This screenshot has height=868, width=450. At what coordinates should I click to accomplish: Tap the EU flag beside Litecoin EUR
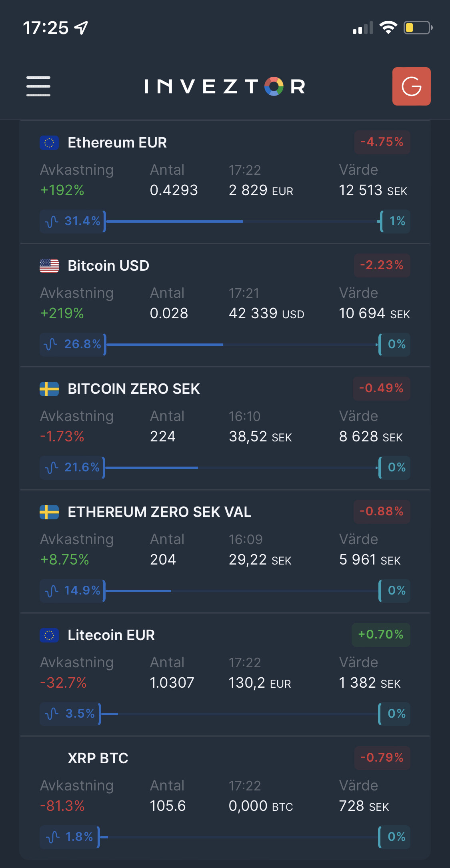[x=49, y=635]
